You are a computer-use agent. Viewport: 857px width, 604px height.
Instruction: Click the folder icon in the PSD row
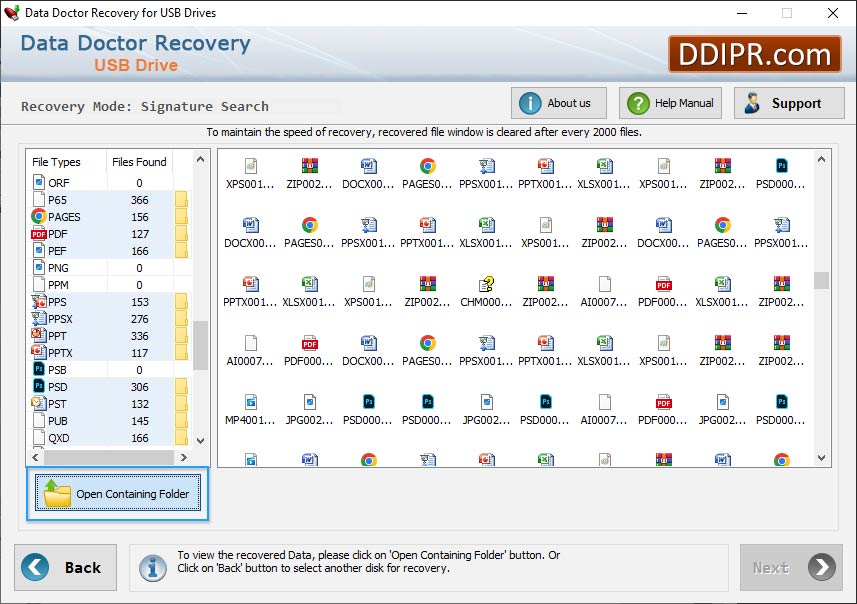(x=181, y=386)
